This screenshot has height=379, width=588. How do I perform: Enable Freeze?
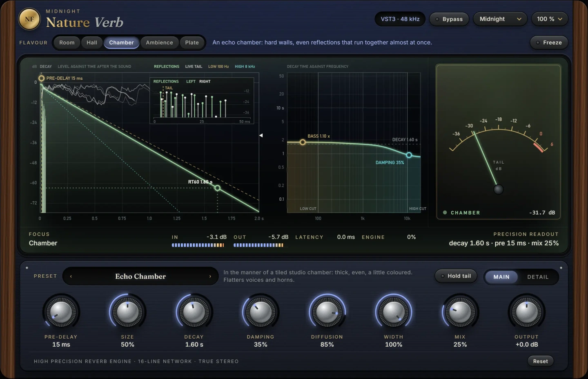click(549, 43)
